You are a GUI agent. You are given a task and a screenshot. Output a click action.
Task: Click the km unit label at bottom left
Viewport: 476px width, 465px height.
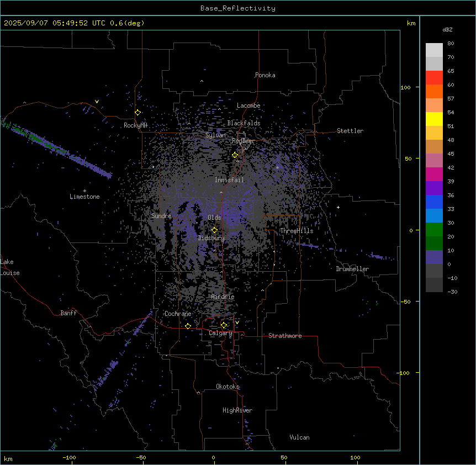tap(8, 459)
